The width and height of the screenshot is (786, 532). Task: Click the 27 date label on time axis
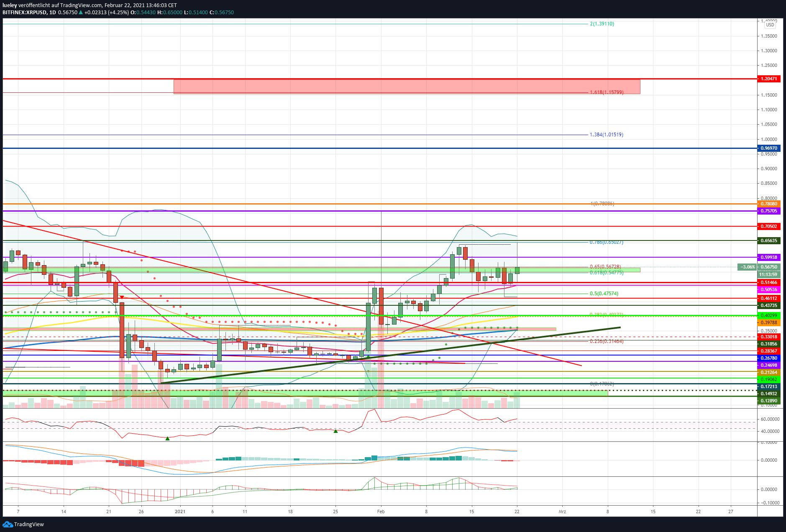[731, 512]
